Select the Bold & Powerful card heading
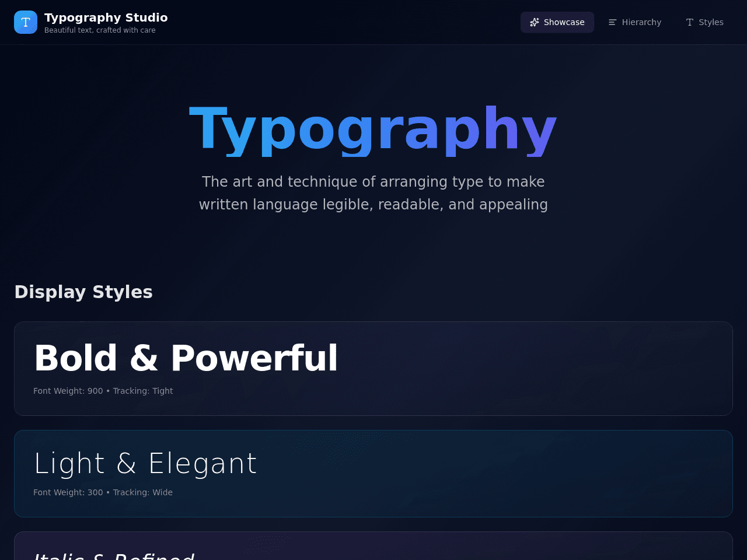 186,358
